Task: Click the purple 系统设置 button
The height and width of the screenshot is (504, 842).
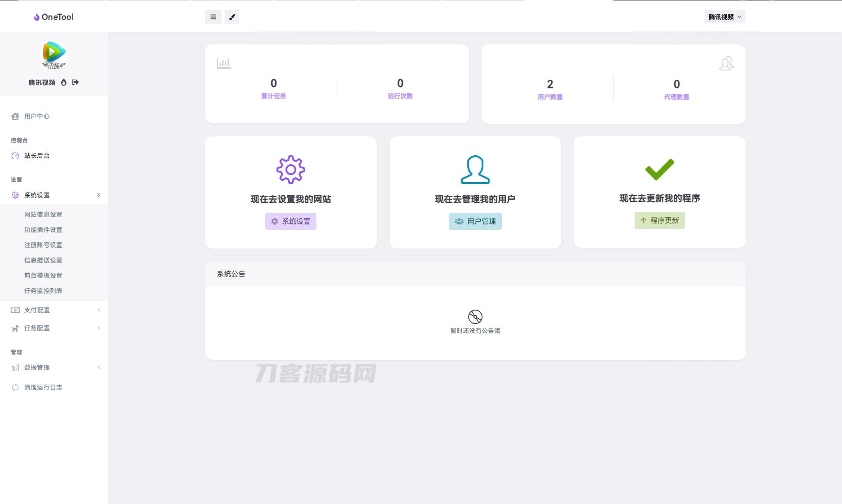Action: (x=291, y=221)
